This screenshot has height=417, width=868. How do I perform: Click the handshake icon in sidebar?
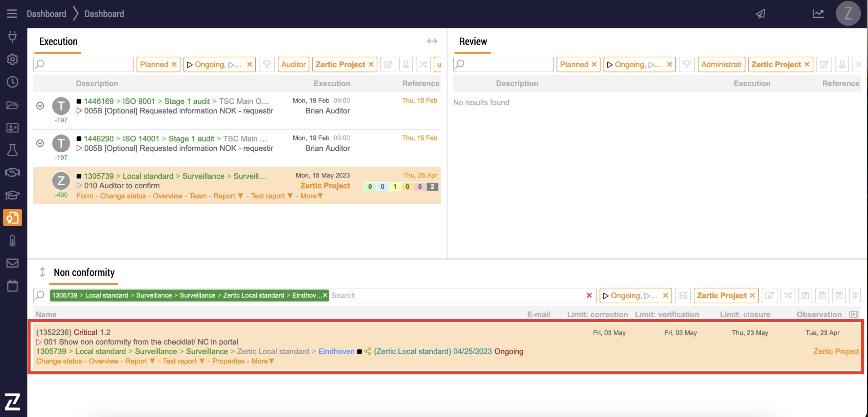[13, 172]
